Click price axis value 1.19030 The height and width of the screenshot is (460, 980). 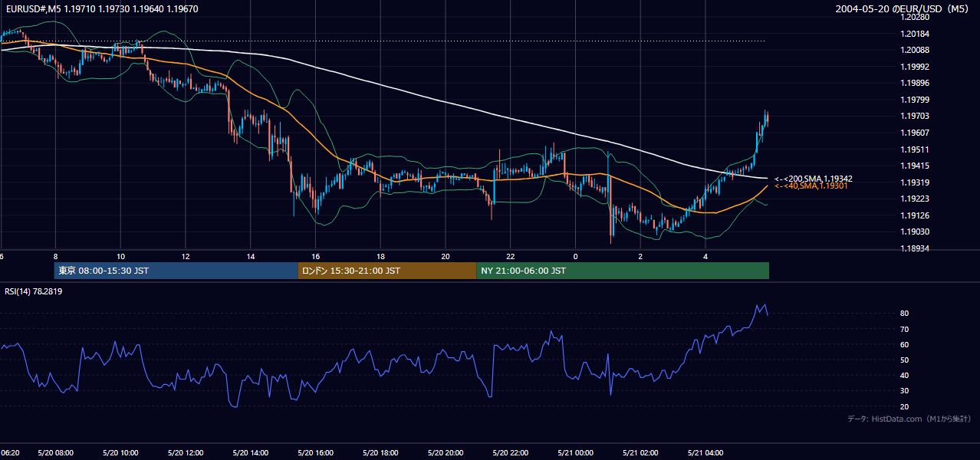click(915, 232)
